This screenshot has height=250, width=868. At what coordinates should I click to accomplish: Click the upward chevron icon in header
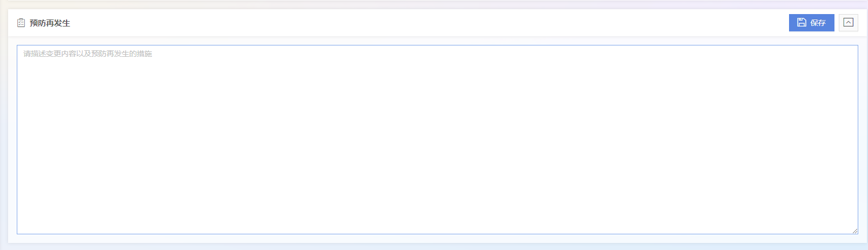[x=849, y=23]
